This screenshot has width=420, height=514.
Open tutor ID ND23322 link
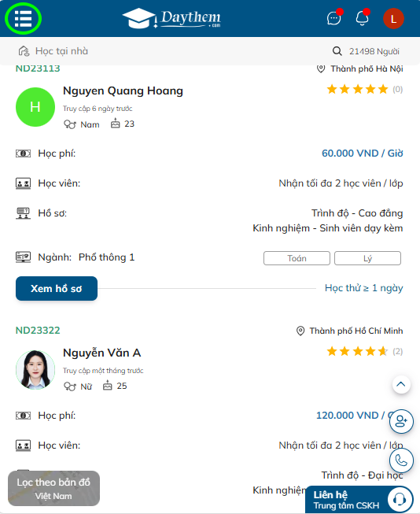point(38,331)
